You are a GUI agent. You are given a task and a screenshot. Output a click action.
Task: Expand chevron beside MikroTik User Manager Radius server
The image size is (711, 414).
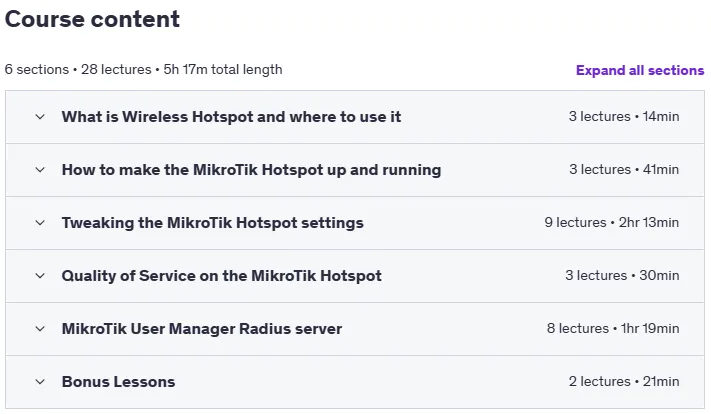tap(40, 329)
